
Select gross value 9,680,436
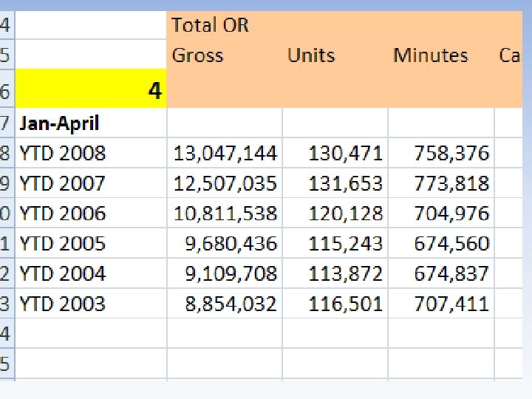tap(231, 243)
